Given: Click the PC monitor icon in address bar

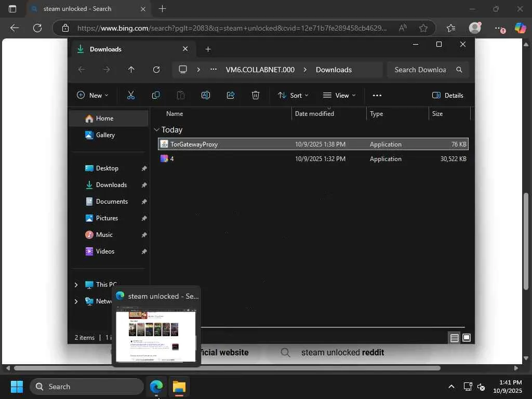Looking at the screenshot, I should (183, 70).
